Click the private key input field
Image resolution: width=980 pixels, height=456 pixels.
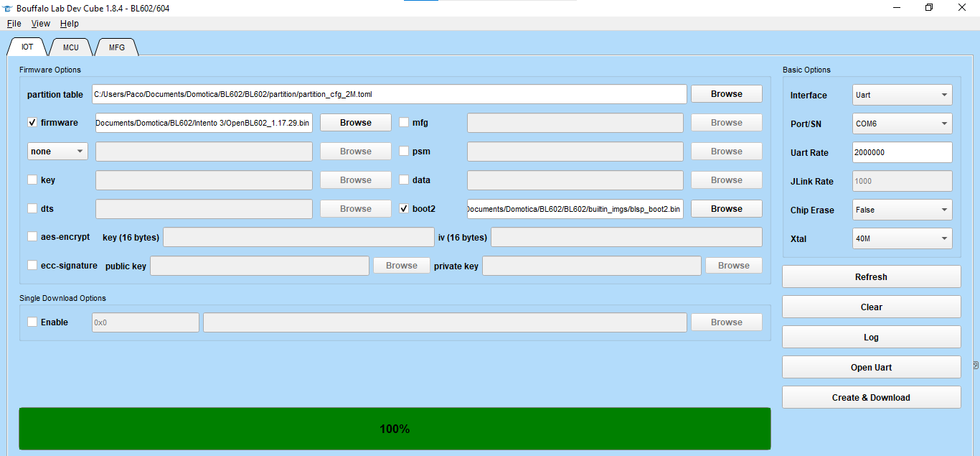[x=592, y=266]
